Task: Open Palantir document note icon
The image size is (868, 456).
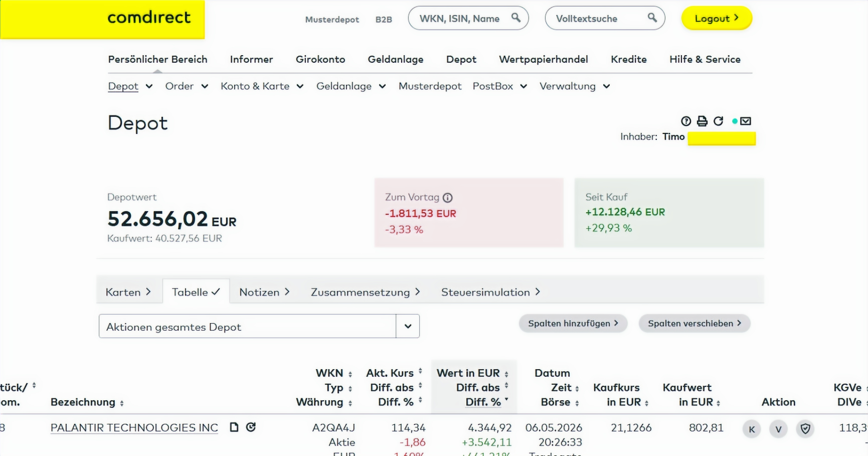Action: [x=234, y=427]
